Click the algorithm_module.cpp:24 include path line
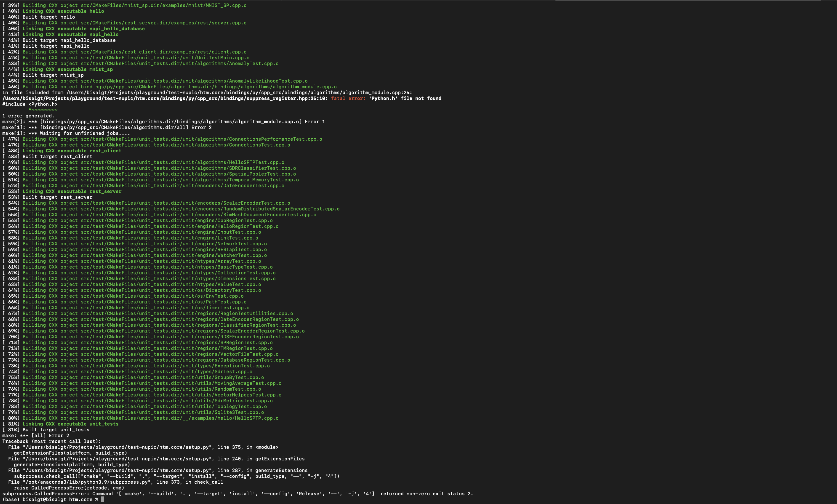The width and height of the screenshot is (837, 504). [207, 92]
